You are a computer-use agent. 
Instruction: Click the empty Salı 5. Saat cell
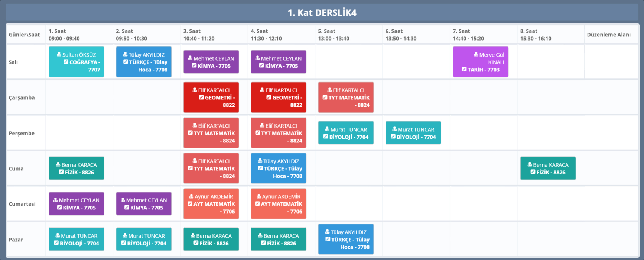tap(348, 62)
